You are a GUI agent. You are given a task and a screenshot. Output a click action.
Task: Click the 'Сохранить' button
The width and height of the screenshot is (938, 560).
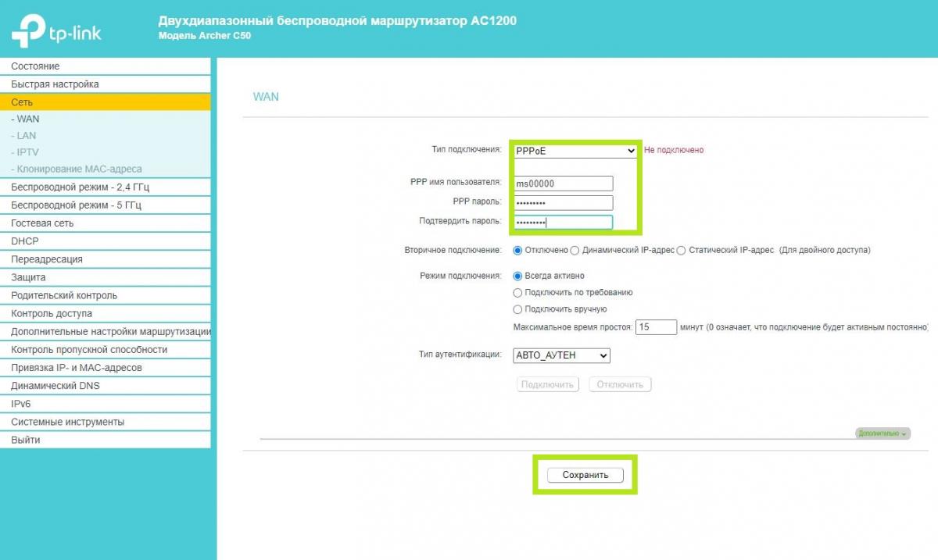(585, 475)
